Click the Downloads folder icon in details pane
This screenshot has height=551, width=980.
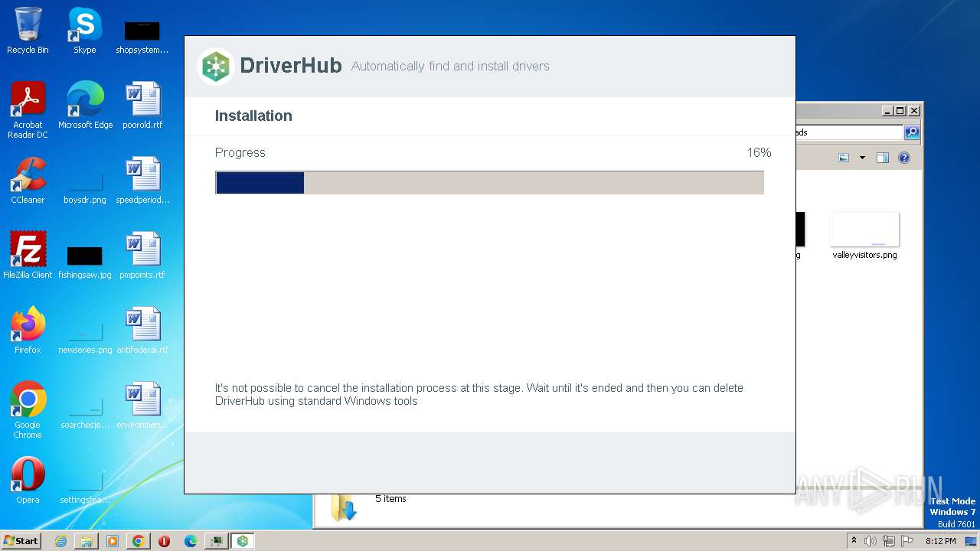click(x=344, y=508)
